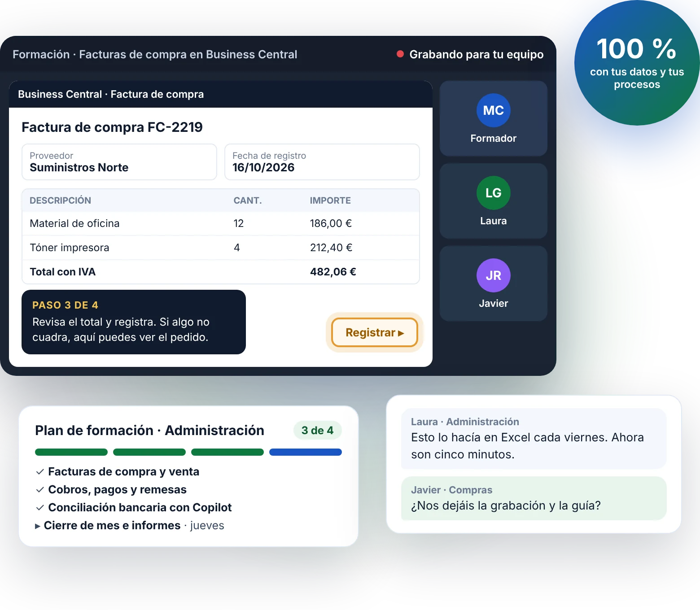Click the JR avatar for Javier
Image resolution: width=700 pixels, height=610 pixels.
pos(493,275)
